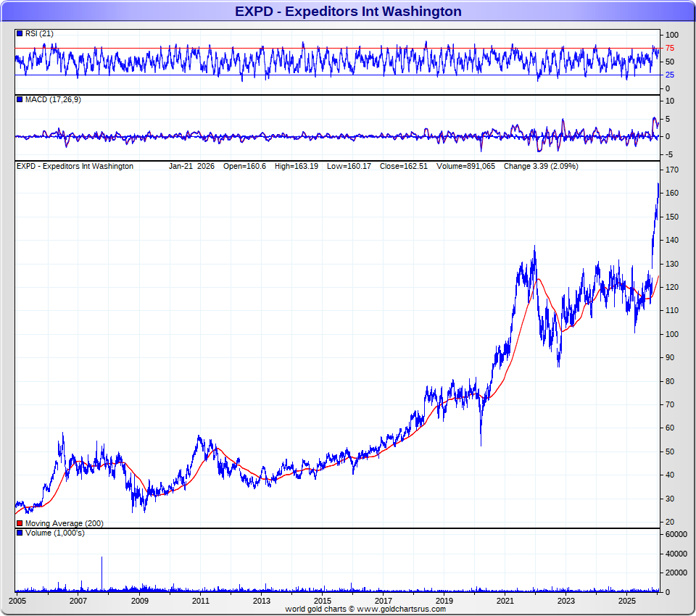
Task: Click the 2009 x-axis year label
Action: click(139, 601)
